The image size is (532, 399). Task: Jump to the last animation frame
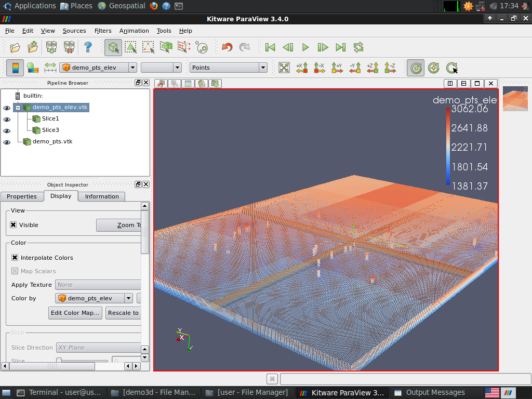pos(340,47)
